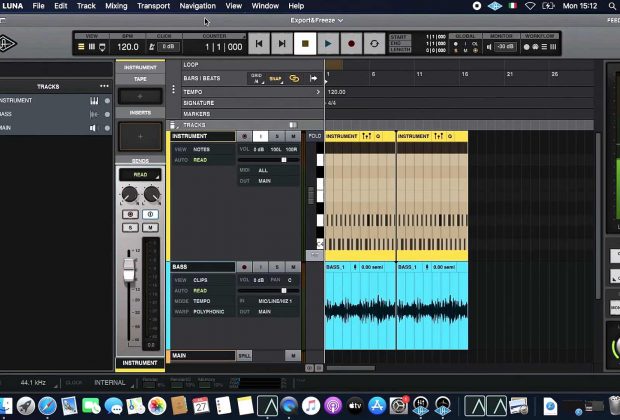Open the File menu
The image size is (620, 420).
(38, 6)
